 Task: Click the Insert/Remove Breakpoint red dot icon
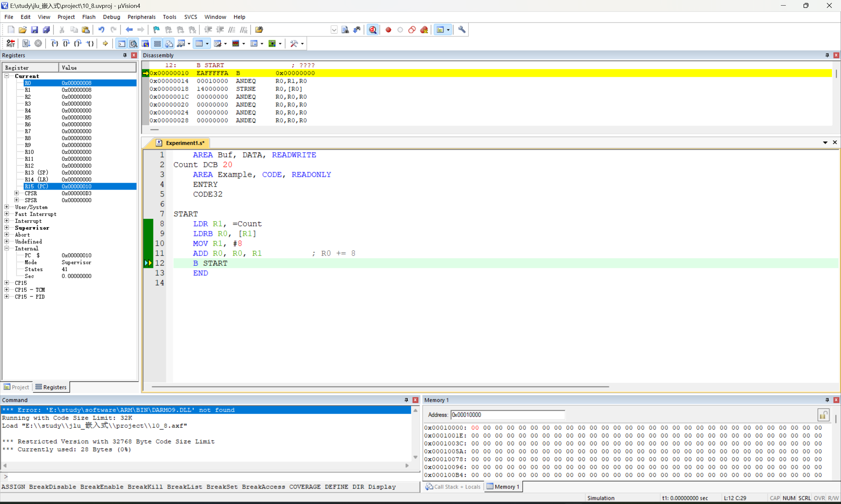pos(388,30)
